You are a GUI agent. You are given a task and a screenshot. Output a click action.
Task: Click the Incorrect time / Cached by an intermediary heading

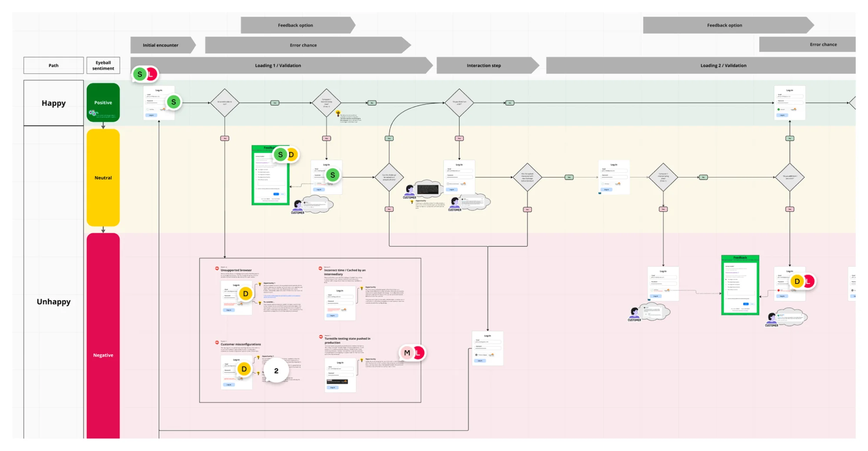tap(345, 272)
